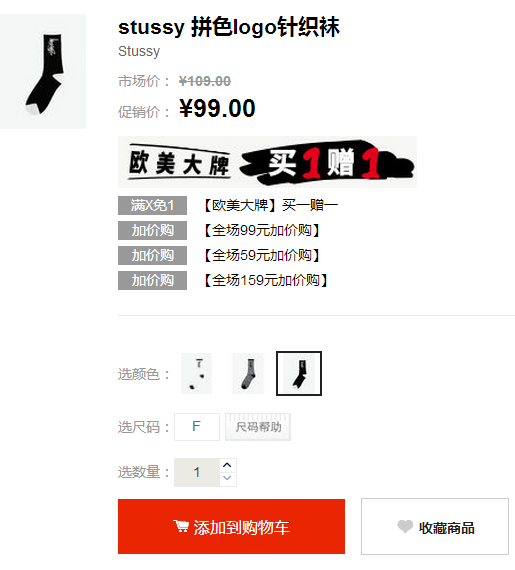The width and height of the screenshot is (515, 570).
Task: Increase quantity with the up arrow
Action: (228, 465)
